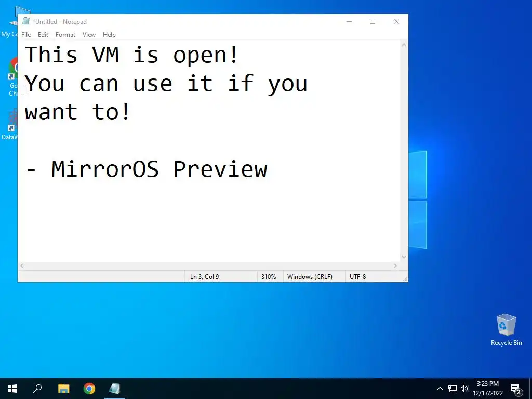Open the Help menu in Notepad

(109, 35)
